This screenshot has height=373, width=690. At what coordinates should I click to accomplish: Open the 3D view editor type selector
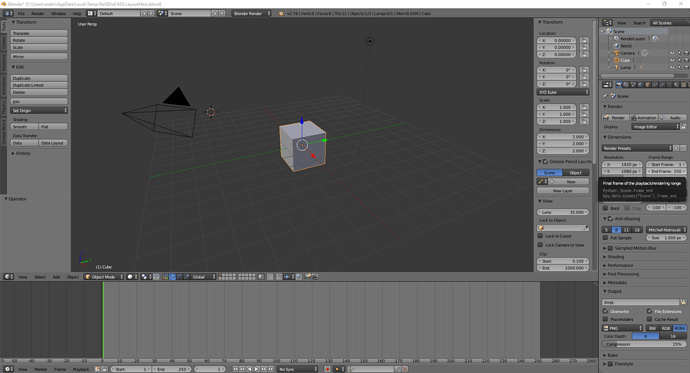coord(8,277)
